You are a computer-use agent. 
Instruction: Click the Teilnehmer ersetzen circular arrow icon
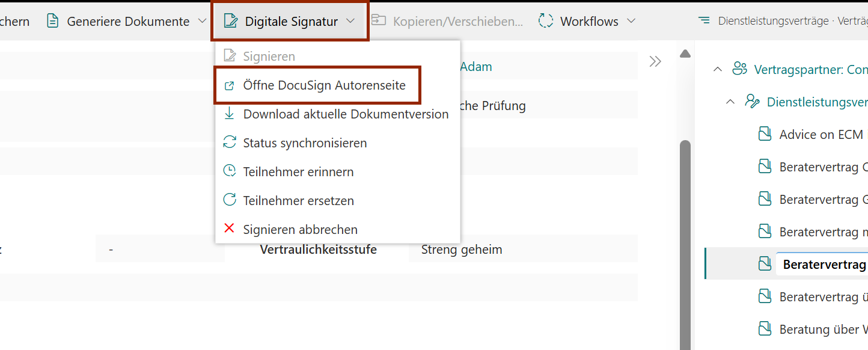click(x=230, y=200)
